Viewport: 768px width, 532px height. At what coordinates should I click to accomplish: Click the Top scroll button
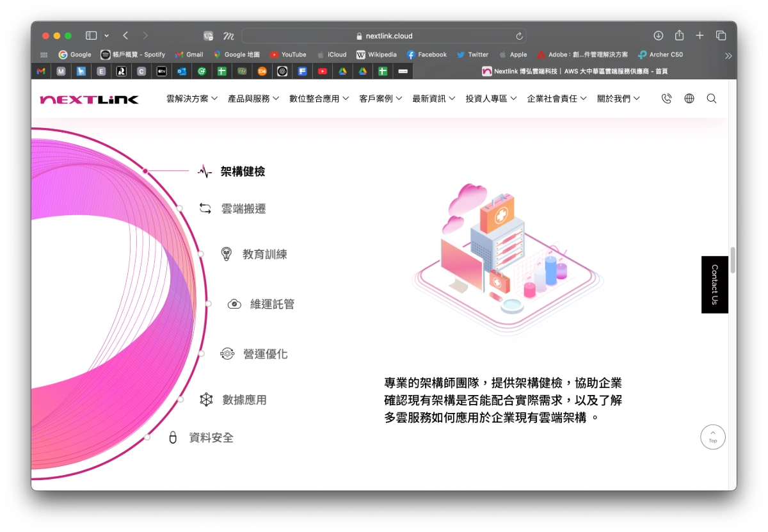coord(712,437)
